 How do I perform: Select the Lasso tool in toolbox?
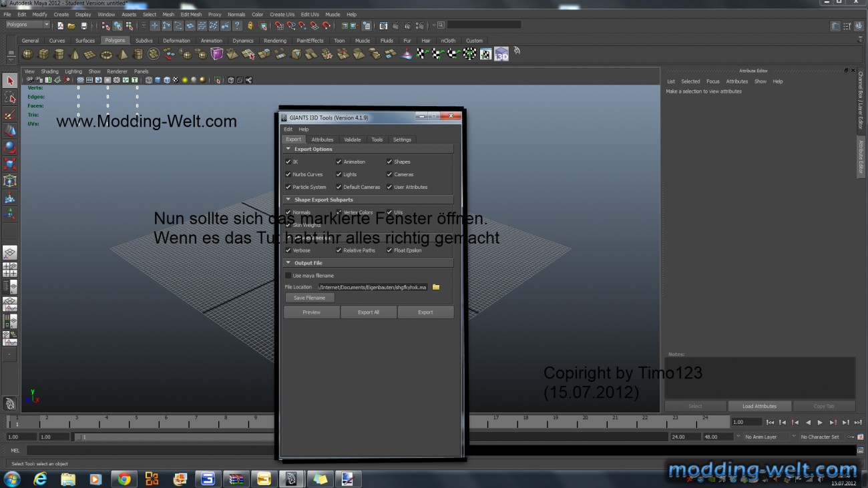click(x=9, y=97)
